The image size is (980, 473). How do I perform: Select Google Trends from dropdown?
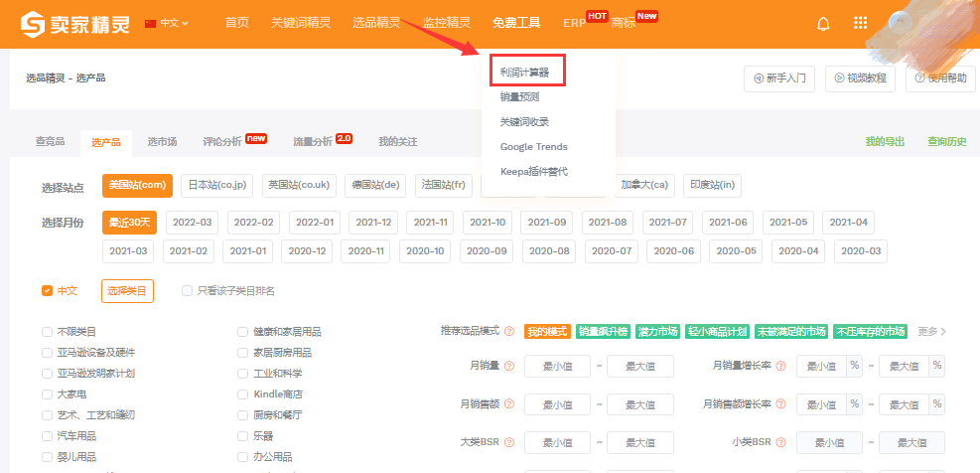pyautogui.click(x=534, y=146)
